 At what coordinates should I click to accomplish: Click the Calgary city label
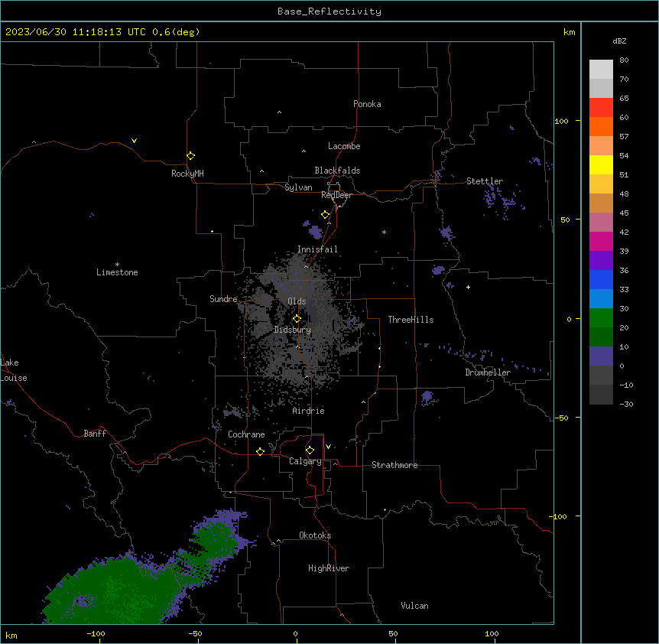[x=305, y=461]
